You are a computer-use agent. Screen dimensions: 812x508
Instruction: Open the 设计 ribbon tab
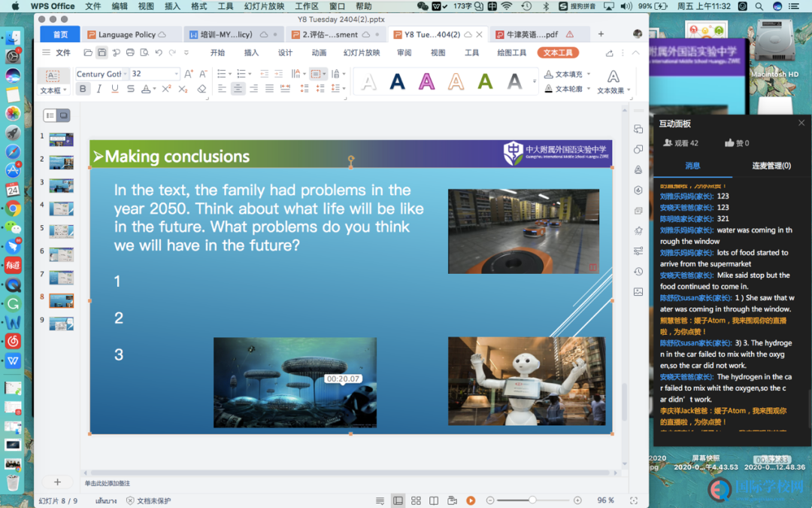coord(285,53)
